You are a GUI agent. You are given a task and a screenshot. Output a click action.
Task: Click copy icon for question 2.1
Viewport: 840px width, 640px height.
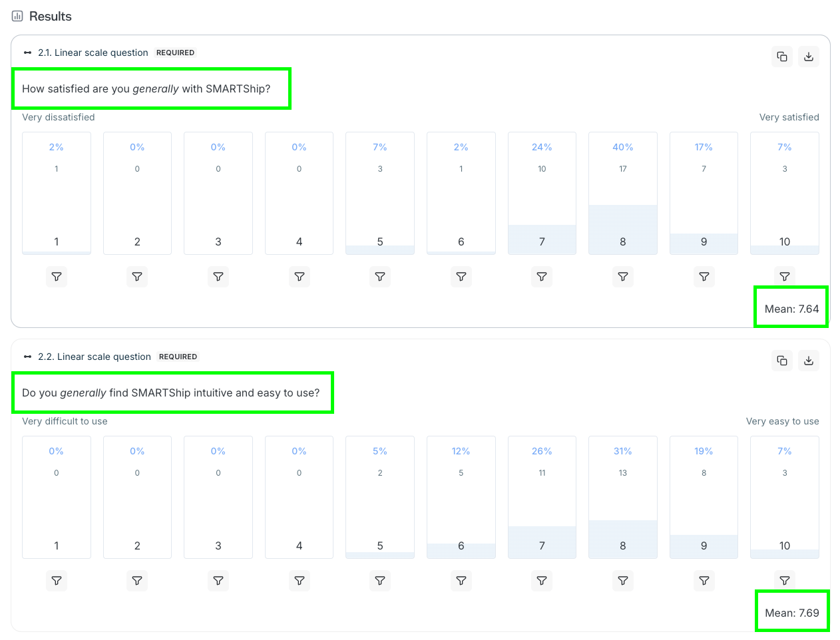pos(782,57)
